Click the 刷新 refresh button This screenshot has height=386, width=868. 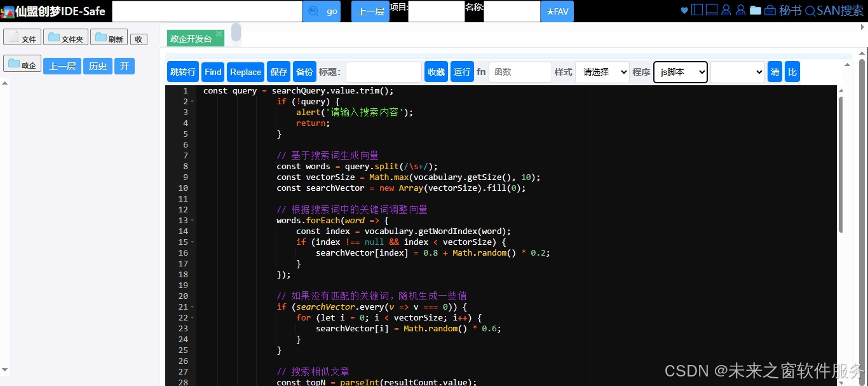[x=109, y=38]
